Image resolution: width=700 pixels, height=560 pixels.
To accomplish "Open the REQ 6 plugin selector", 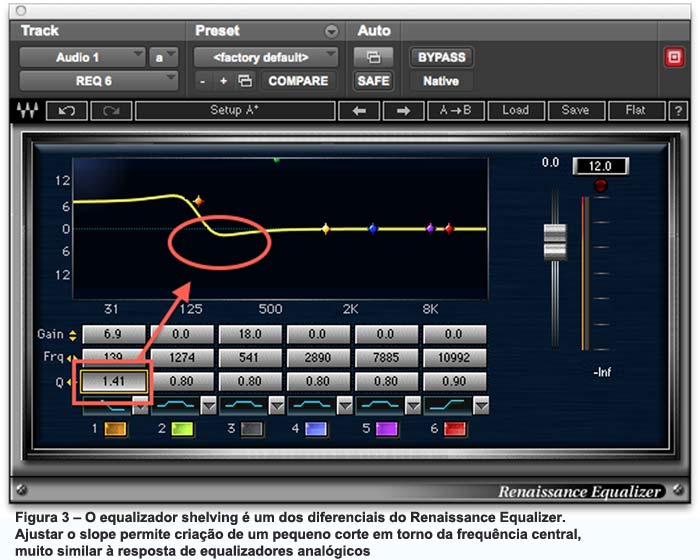I will coord(98,81).
